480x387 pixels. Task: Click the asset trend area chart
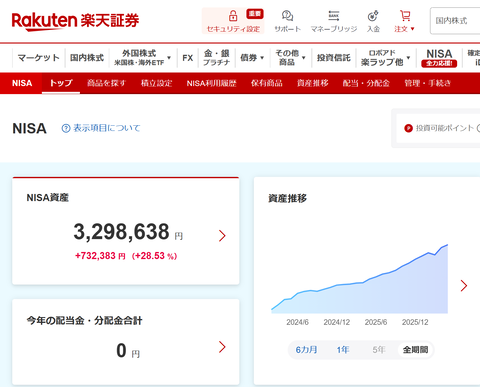360,279
